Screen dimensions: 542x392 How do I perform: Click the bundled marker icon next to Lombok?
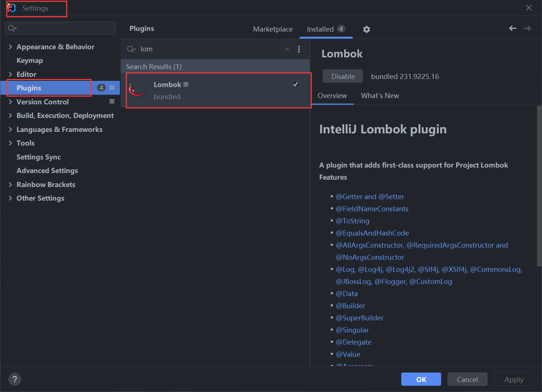pos(186,84)
